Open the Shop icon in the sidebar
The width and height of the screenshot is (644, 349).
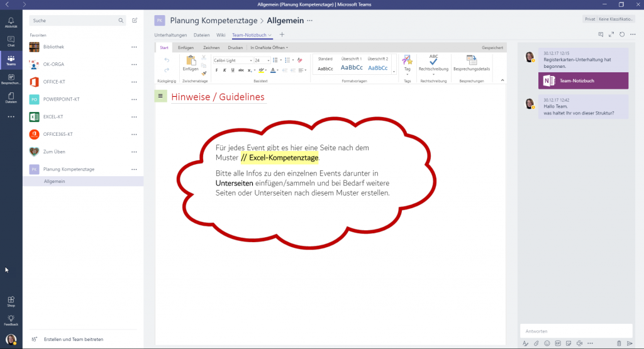[11, 301]
